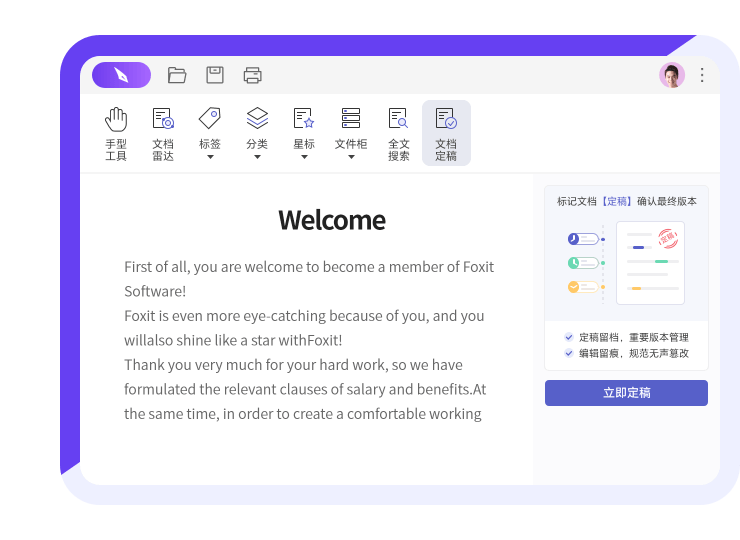Viewport: 740px width, 540px height.
Task: Click the finalize illustration image in side panel
Action: pyautogui.click(x=626, y=262)
